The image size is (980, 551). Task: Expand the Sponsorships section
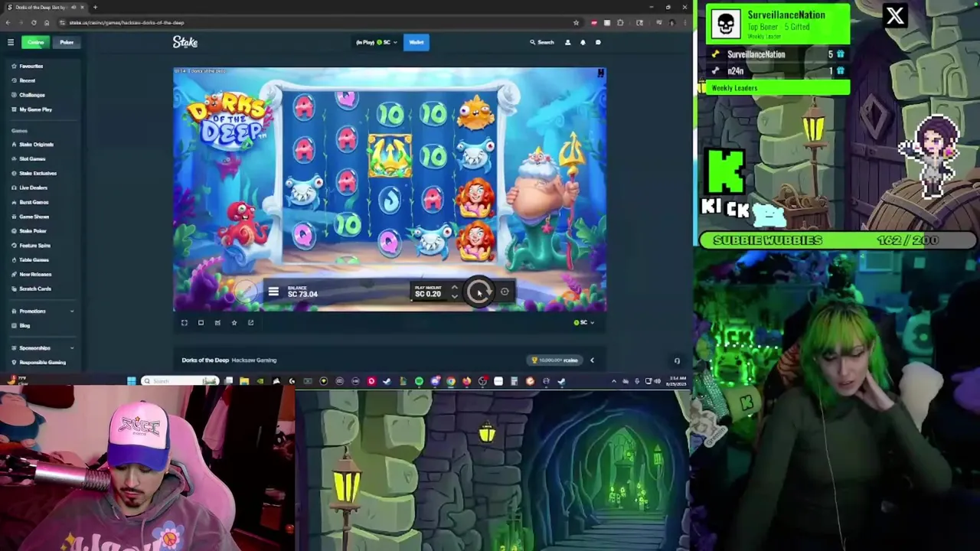click(x=42, y=347)
